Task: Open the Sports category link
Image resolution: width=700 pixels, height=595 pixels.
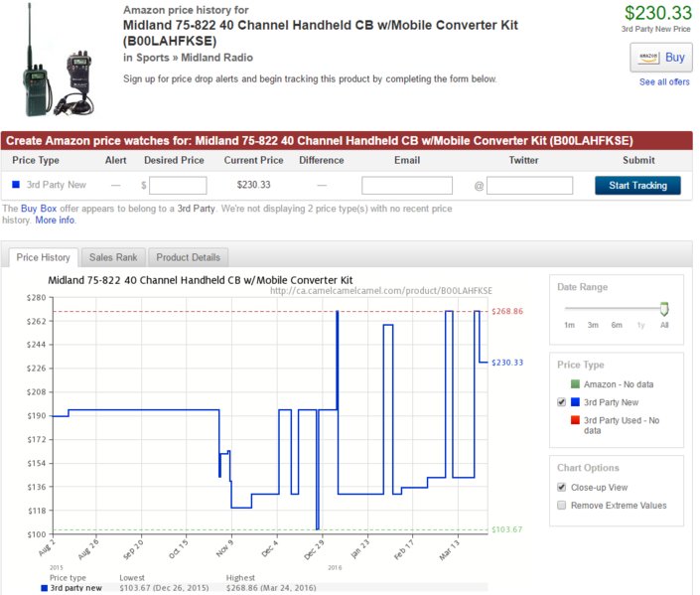Action: [x=153, y=58]
